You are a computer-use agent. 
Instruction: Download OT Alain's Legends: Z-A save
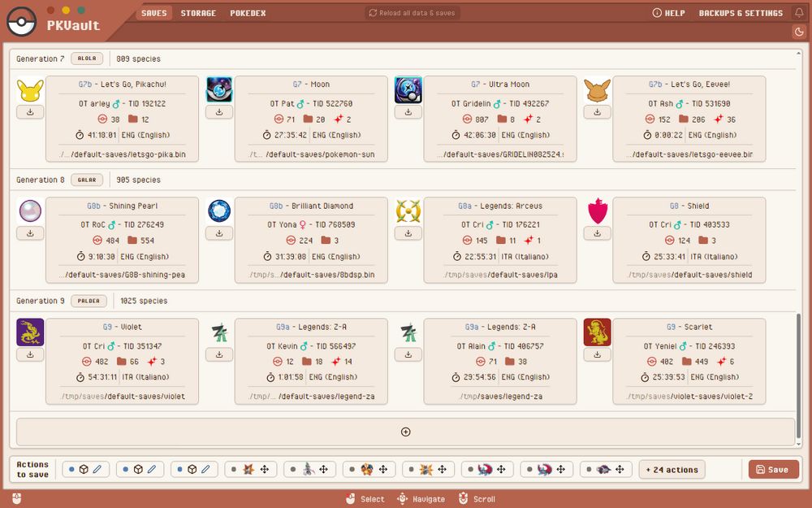click(408, 354)
